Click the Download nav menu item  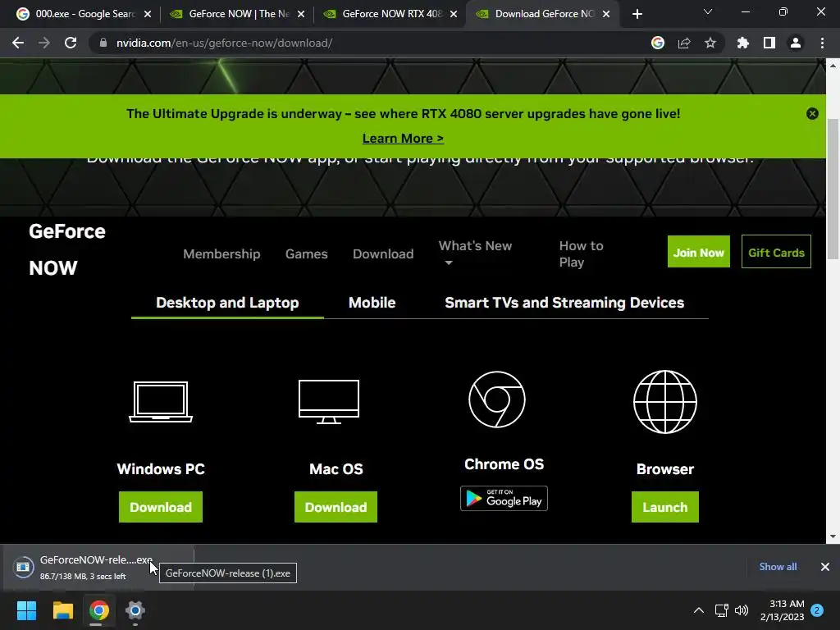pos(383,254)
